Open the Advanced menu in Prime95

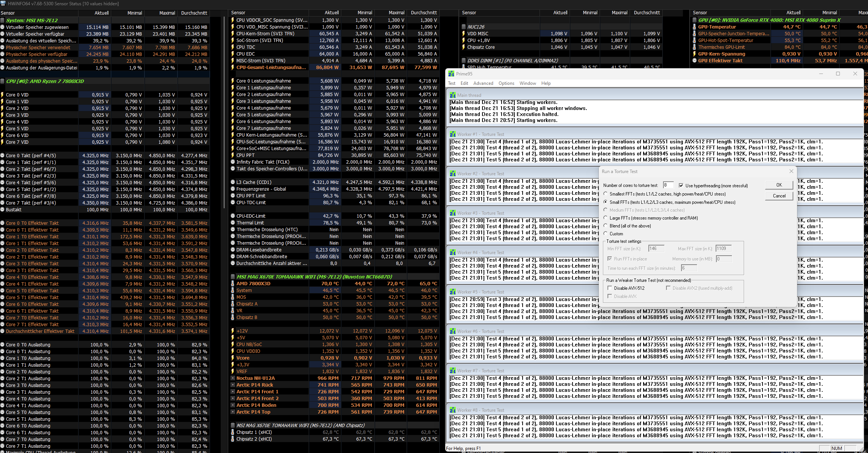483,83
